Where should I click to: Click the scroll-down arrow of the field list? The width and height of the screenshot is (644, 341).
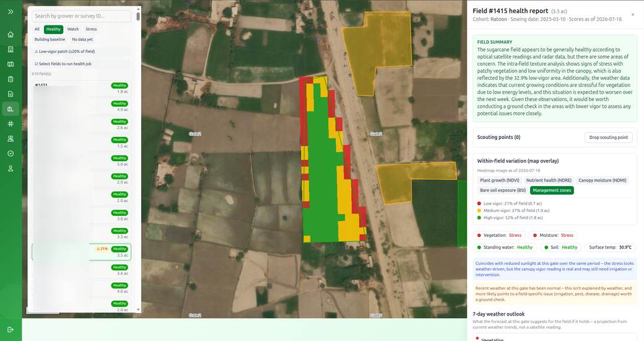[138, 310]
